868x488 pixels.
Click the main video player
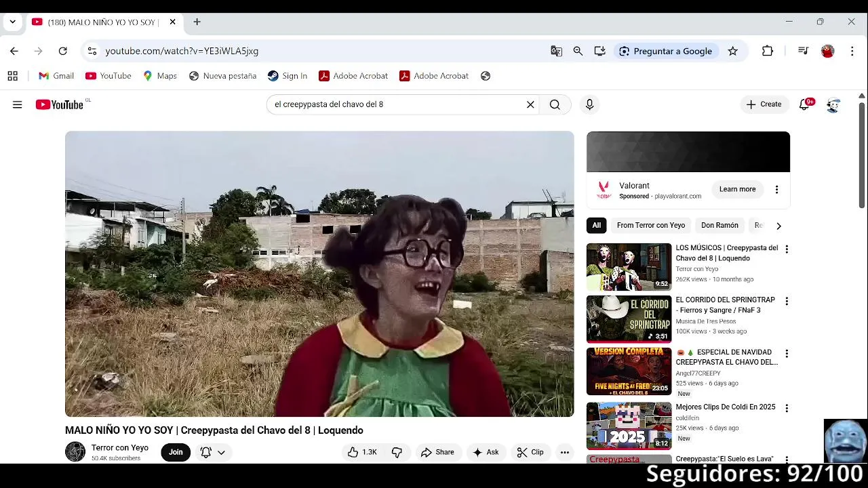click(x=319, y=274)
